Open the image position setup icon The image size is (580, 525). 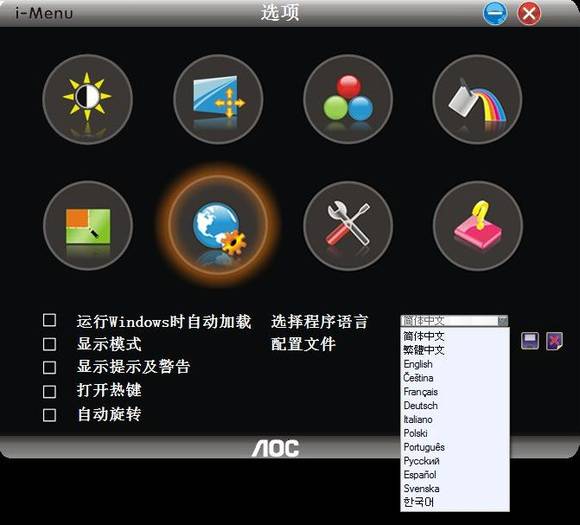coord(218,99)
